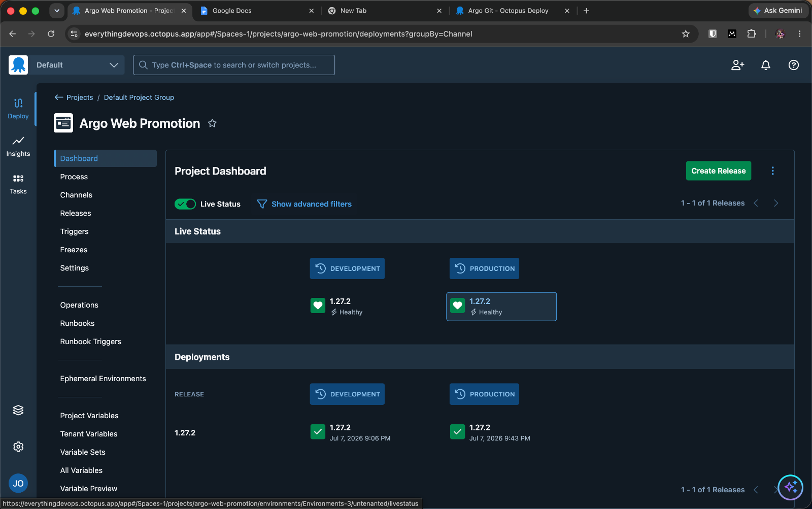The width and height of the screenshot is (812, 509).
Task: Open the Insights section
Action: [18, 146]
